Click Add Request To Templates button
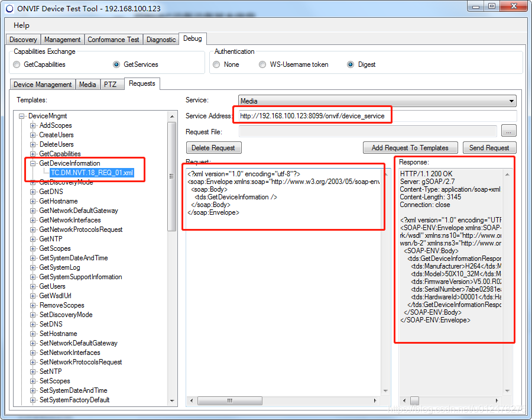This screenshot has height=420, width=532. click(410, 148)
